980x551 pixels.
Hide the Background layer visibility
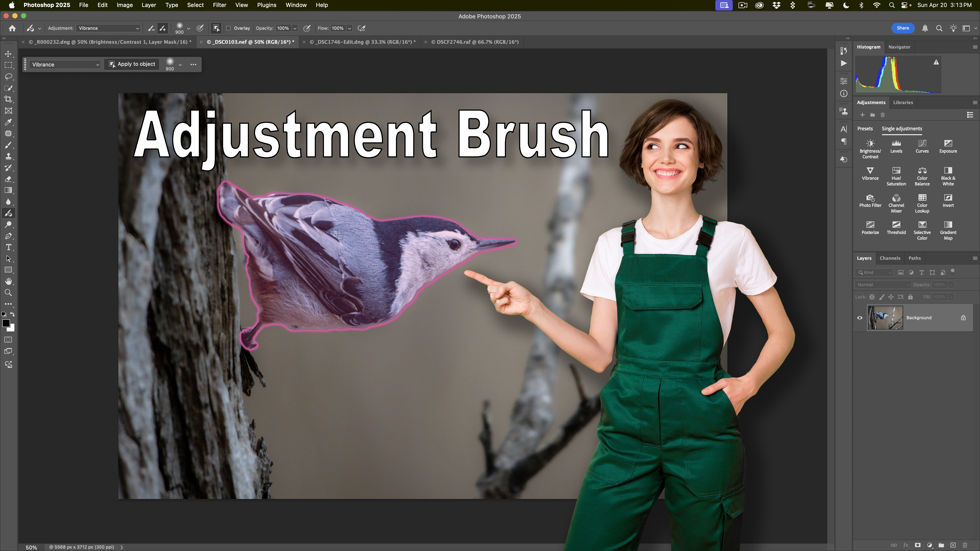click(x=859, y=317)
